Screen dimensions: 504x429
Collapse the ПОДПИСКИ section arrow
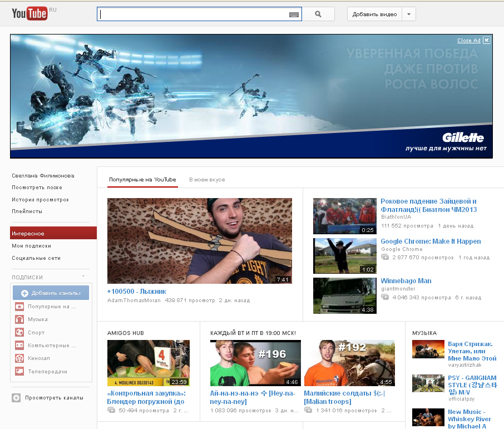(83, 277)
